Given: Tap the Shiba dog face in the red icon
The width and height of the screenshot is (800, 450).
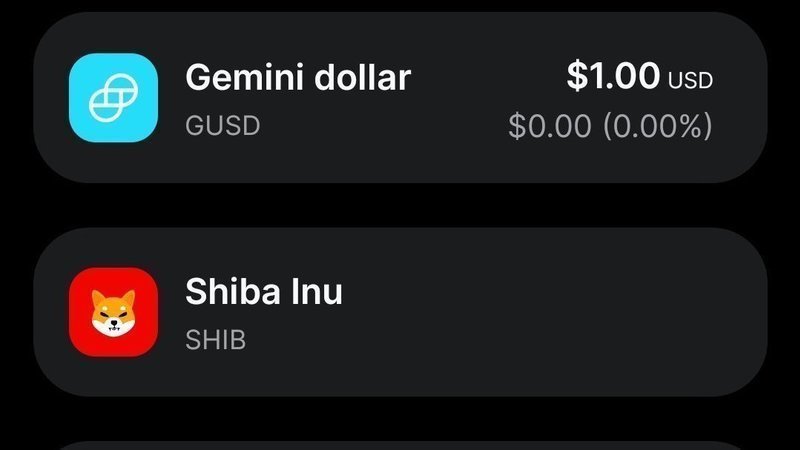Looking at the screenshot, I should click(x=113, y=314).
